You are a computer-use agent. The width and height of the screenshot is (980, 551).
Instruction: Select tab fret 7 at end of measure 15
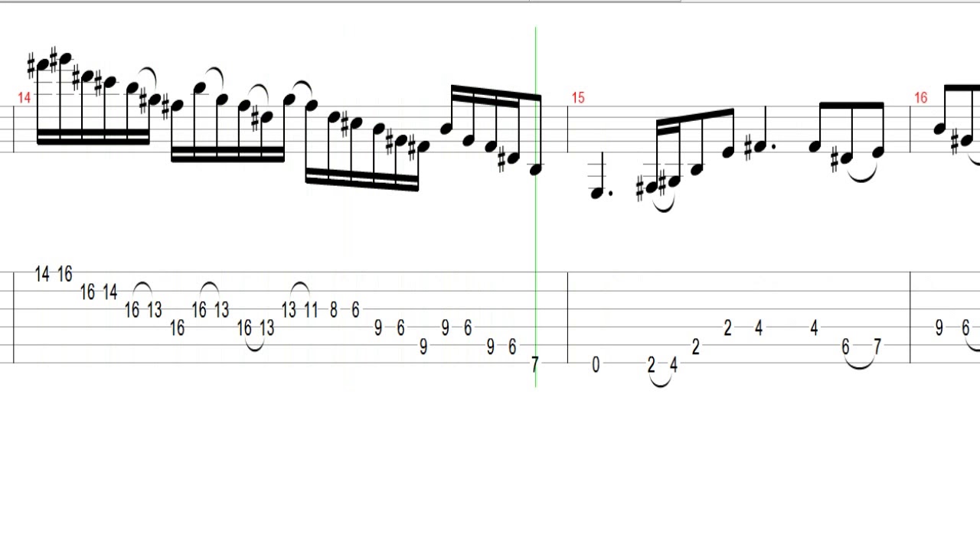(877, 347)
